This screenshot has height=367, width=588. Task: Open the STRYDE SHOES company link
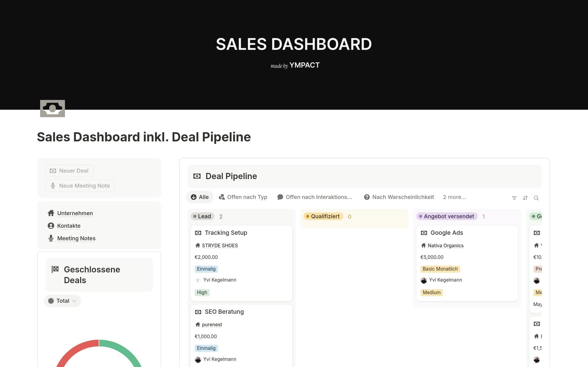point(220,245)
